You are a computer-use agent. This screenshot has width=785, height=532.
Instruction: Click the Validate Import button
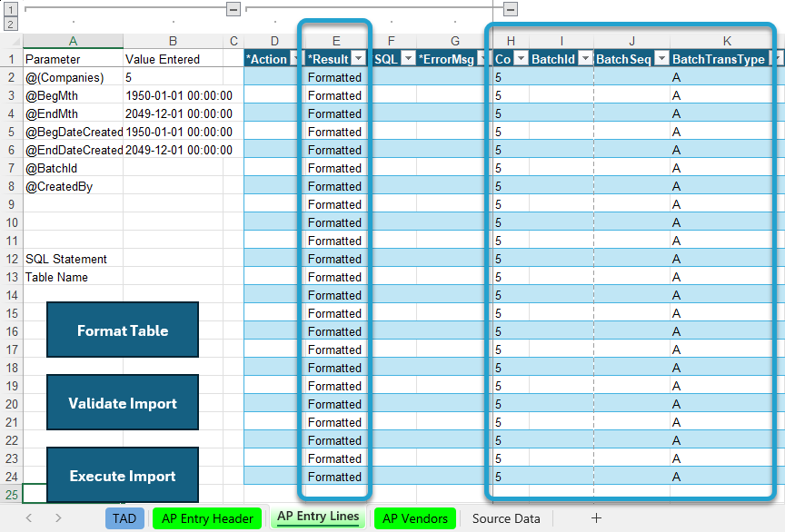(x=123, y=402)
